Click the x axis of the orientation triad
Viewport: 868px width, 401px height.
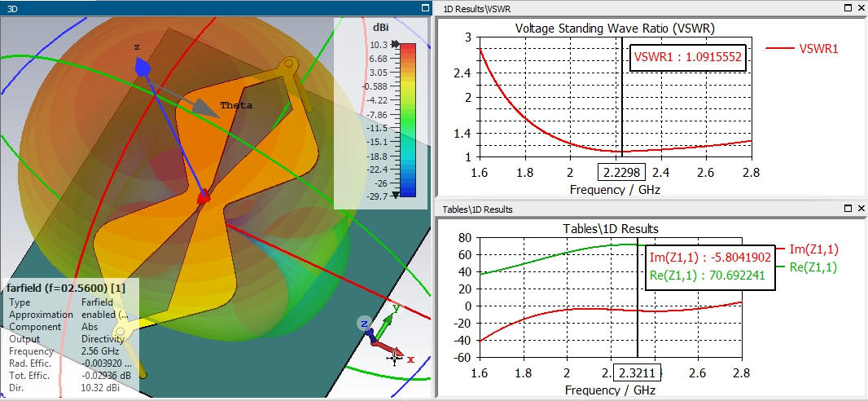396,354
